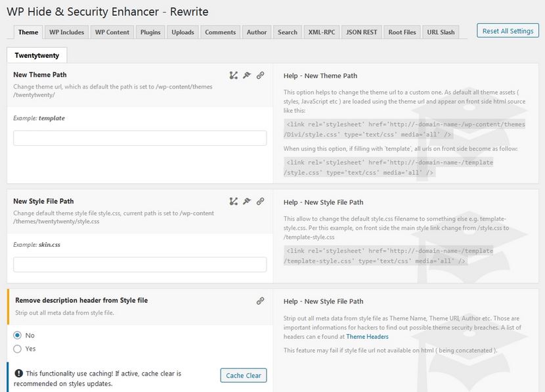The image size is (545, 392).
Task: Click the 'New Theme Path' section title
Action: (40, 75)
